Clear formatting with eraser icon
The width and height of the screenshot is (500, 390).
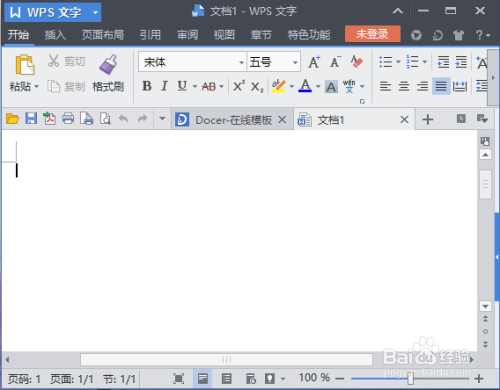pos(357,62)
